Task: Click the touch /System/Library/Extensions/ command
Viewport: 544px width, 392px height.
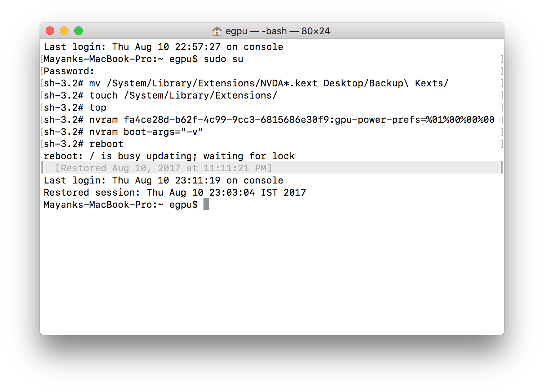Action: point(183,95)
